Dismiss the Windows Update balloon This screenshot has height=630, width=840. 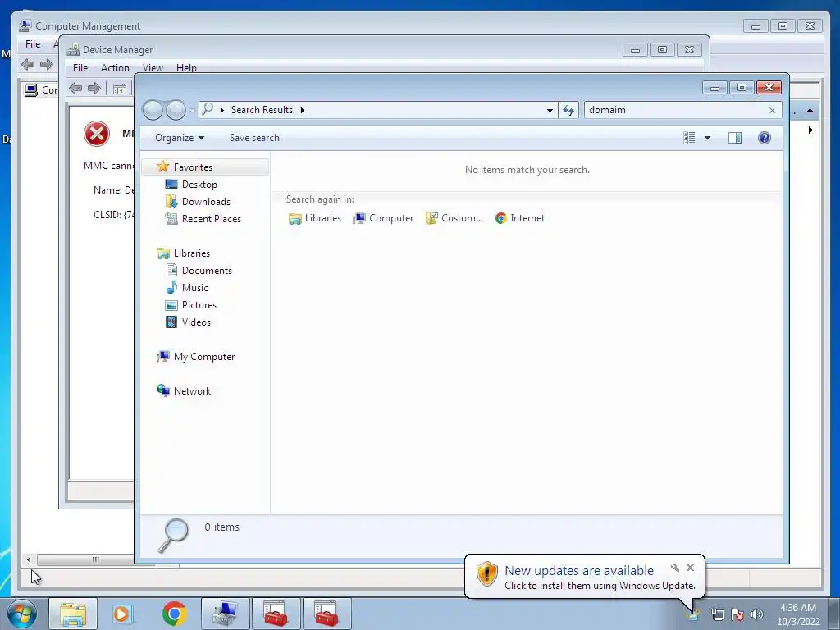(691, 568)
